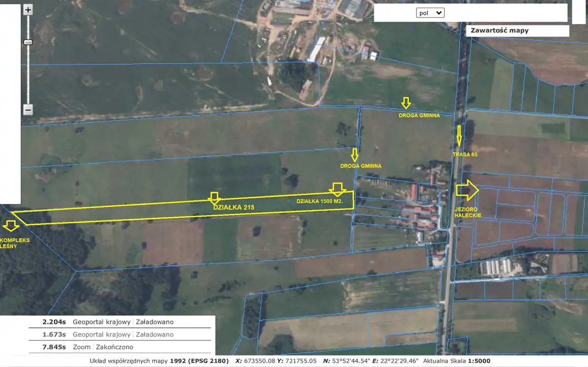Click the downward arrow above TRASA 65
Screen dimensions: 588x367
459,136
